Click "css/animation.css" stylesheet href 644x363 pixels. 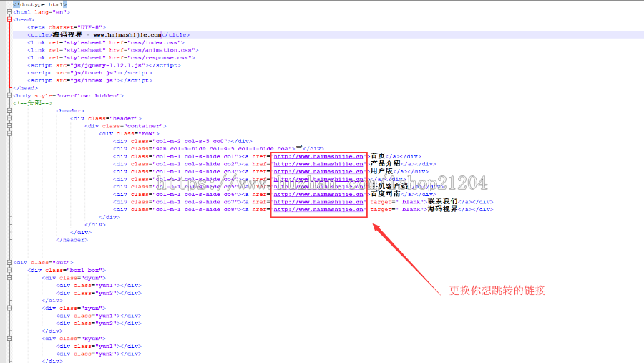[161, 50]
